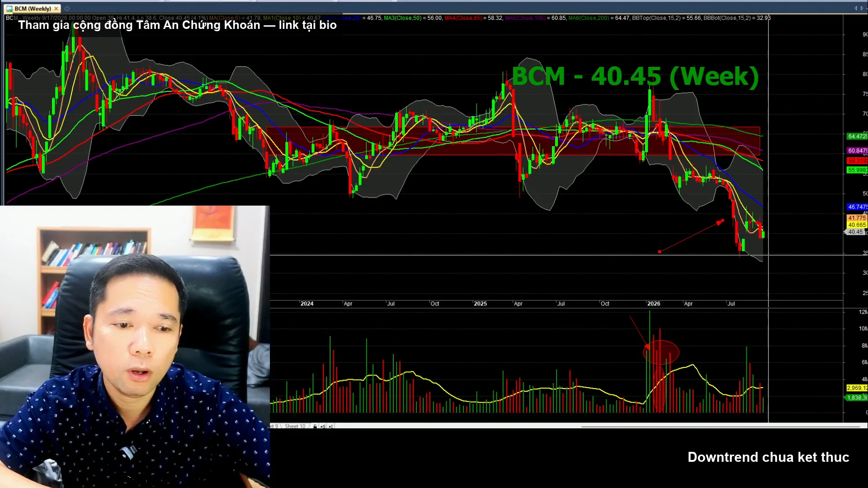Click the blue 46.747 price label
Screen dimensions: 868x488
tap(857, 207)
